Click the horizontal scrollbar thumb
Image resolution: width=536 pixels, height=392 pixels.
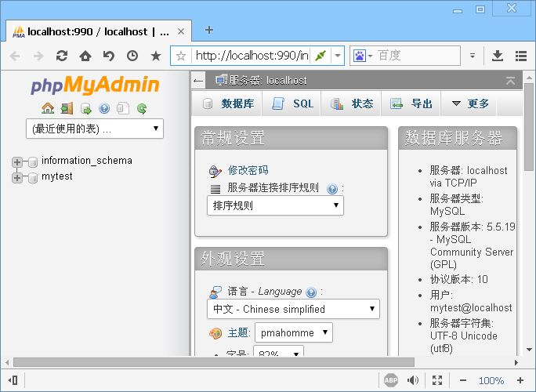tap(214, 362)
